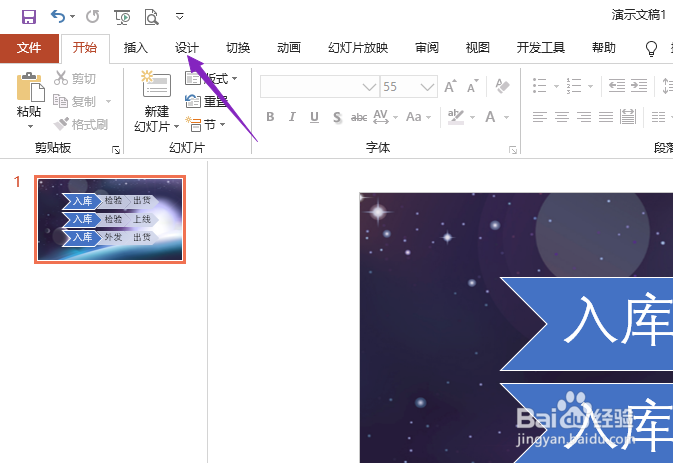Click the Redo icon
Viewport: 673px width, 463px height.
92,17
